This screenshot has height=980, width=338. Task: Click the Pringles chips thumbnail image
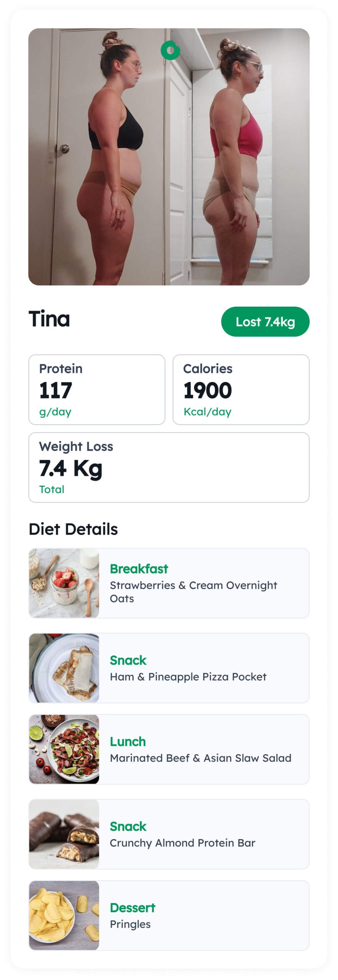64,915
